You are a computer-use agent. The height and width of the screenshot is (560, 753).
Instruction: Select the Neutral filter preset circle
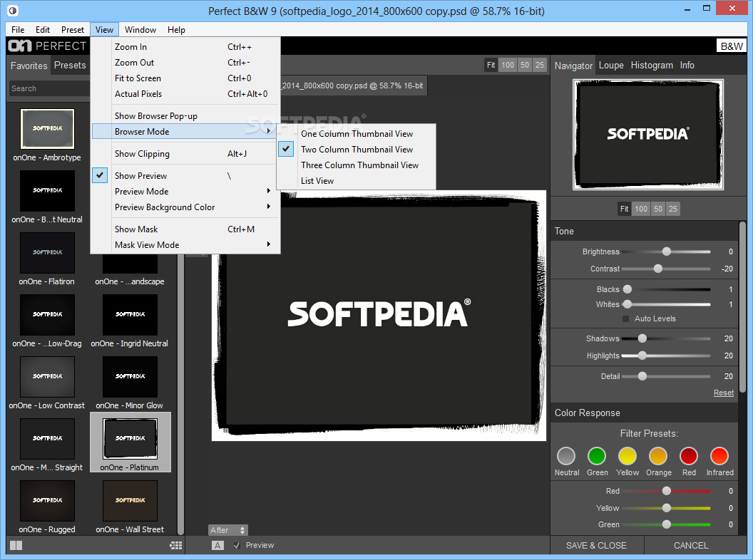coord(566,456)
